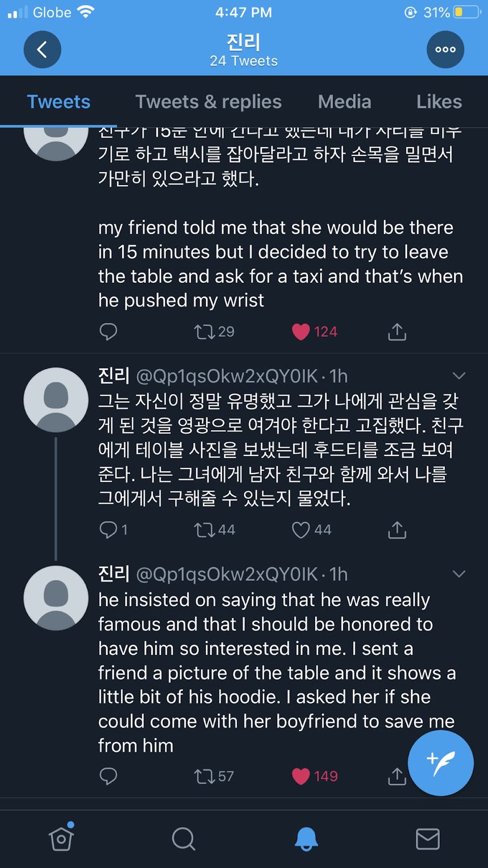Like the tweet with 44 likes
488x868 pixels.
[301, 530]
